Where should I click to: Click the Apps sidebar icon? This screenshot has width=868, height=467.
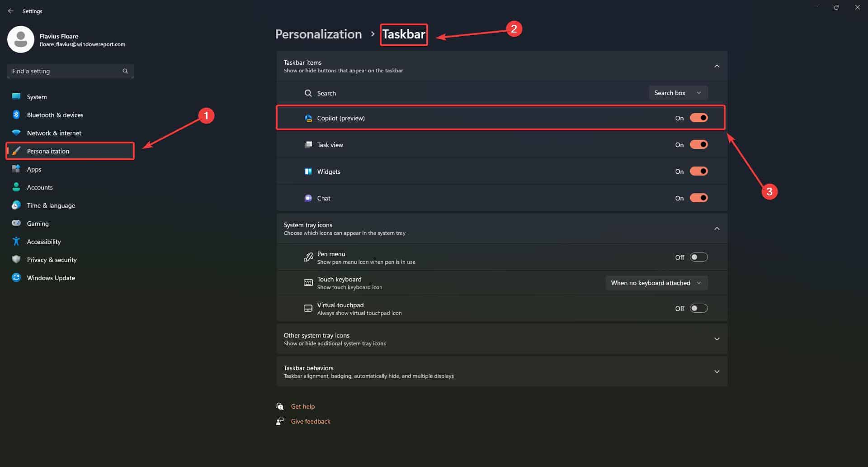tap(16, 169)
